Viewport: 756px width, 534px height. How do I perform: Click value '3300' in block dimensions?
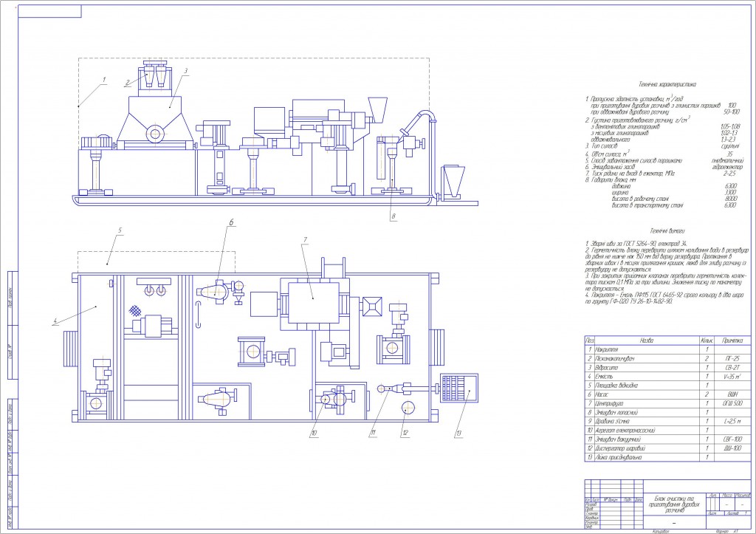point(730,192)
